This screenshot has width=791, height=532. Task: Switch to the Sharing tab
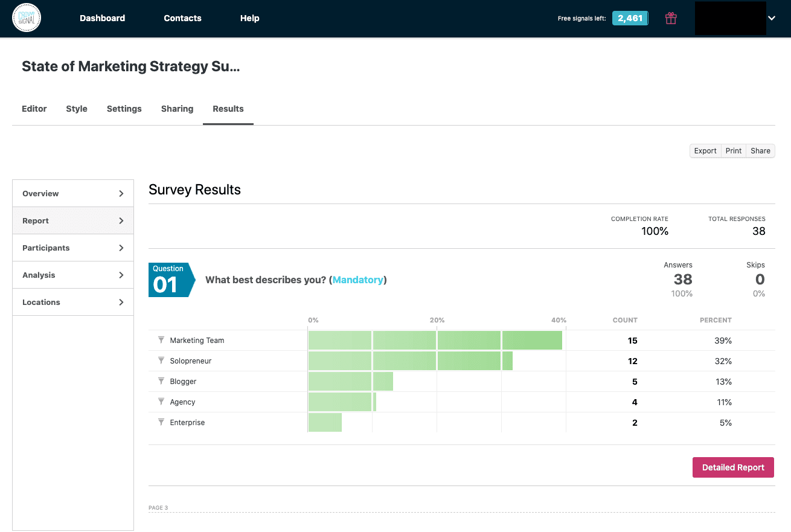177,109
